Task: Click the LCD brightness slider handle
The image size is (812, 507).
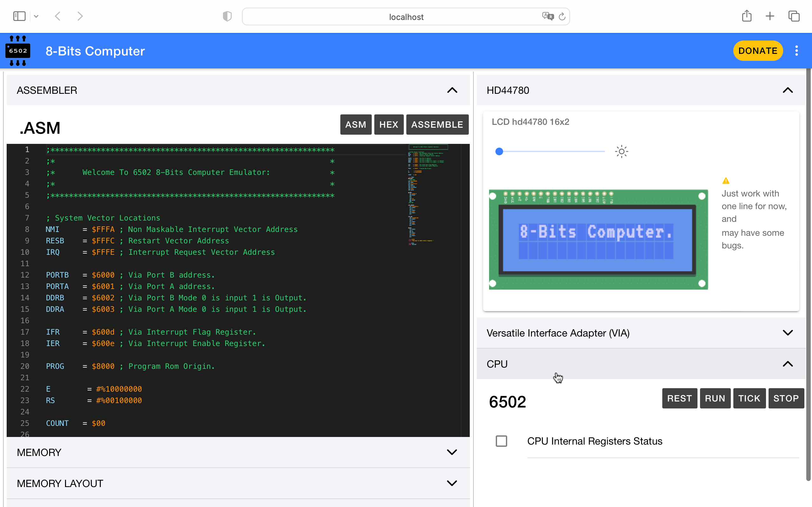Action: (499, 151)
